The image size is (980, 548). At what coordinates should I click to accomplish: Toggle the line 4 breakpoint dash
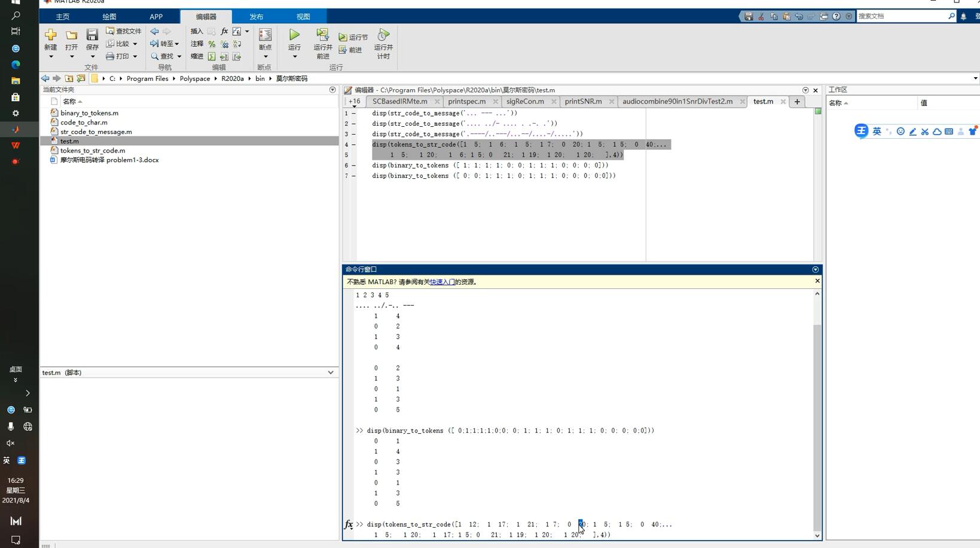click(x=353, y=144)
